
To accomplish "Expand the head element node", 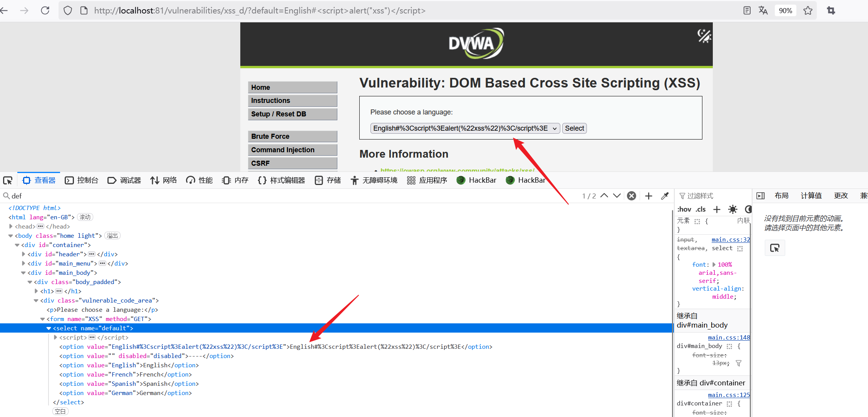I will (x=11, y=227).
